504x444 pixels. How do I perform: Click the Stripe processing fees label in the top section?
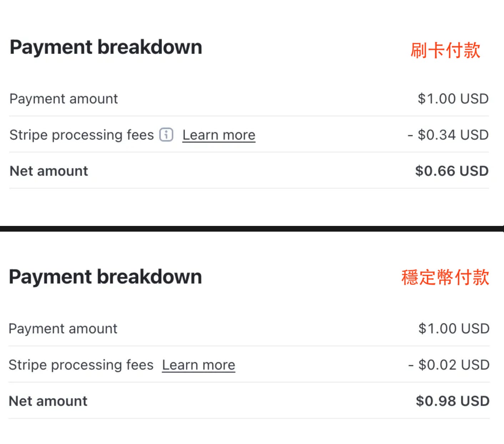point(81,135)
